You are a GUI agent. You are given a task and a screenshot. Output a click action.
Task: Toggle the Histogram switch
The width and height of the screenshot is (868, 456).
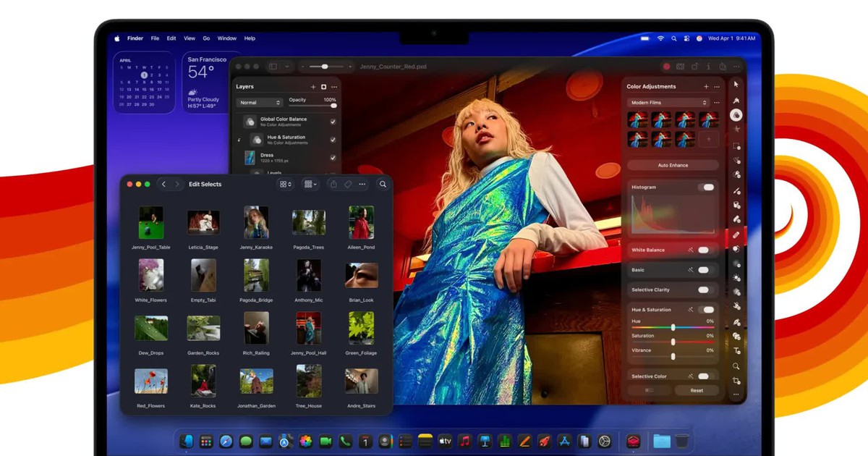point(705,187)
